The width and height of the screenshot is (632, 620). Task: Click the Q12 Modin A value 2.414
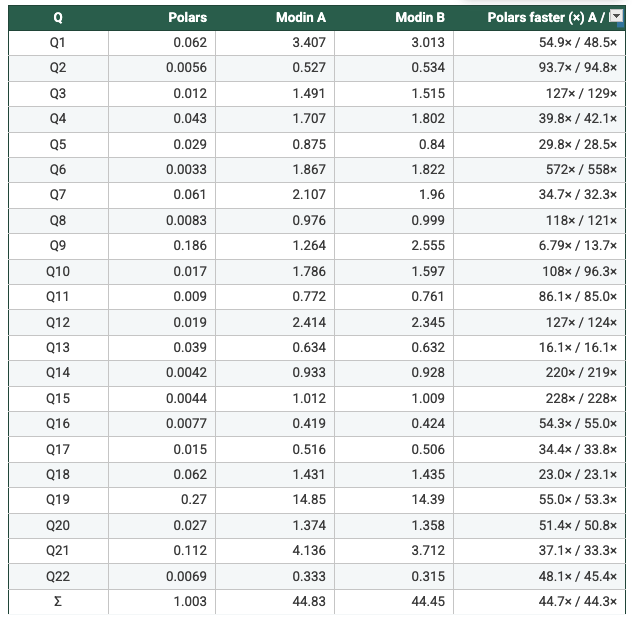(309, 321)
